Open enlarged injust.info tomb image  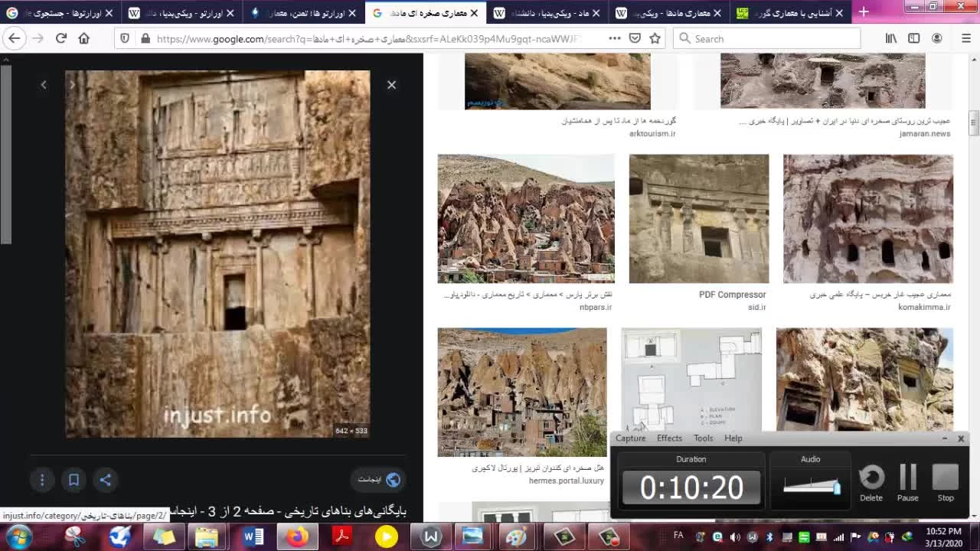pyautogui.click(x=217, y=254)
